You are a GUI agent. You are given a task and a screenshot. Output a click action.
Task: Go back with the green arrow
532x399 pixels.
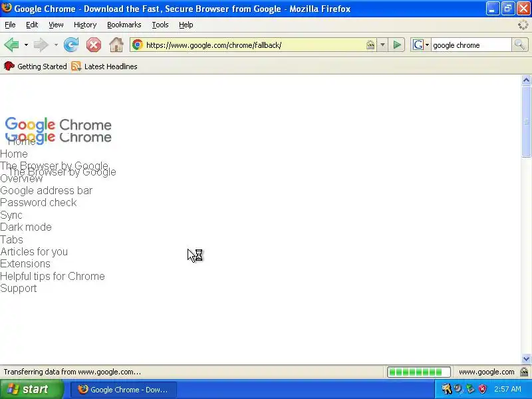tap(11, 45)
